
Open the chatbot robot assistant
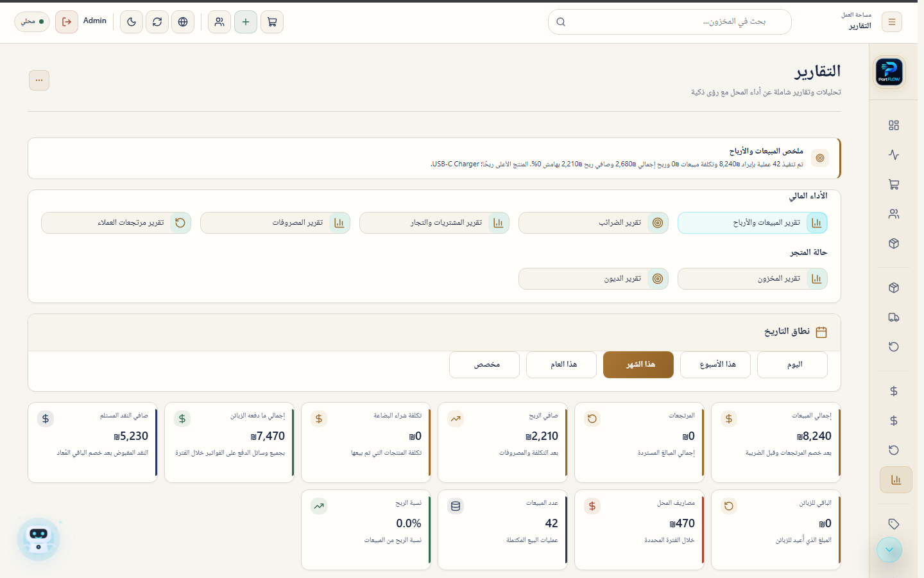(38, 539)
